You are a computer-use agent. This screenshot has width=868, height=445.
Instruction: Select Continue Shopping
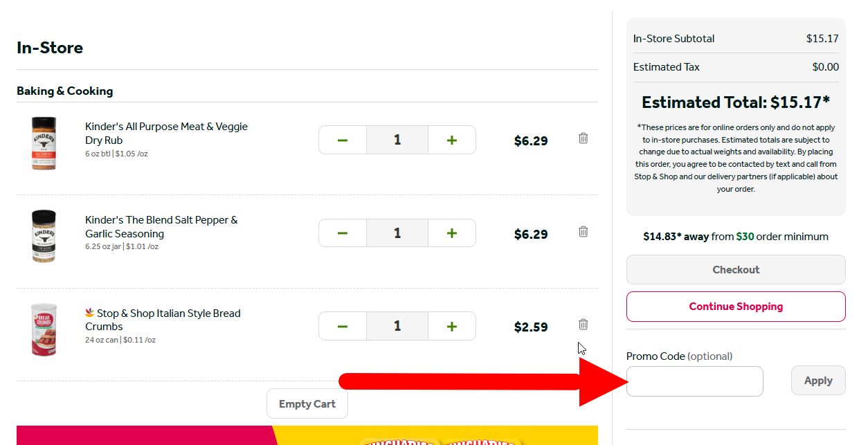pos(735,306)
